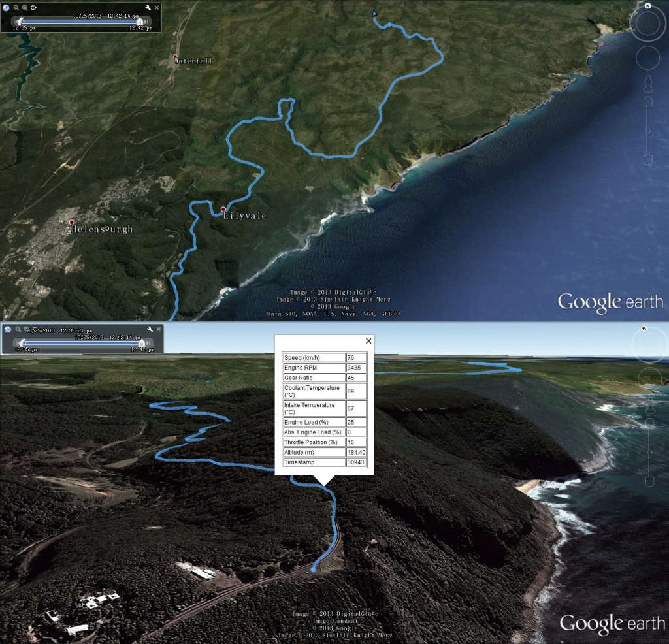This screenshot has width=669, height=644.
Task: Play time animation in top time slider
Action: [x=33, y=8]
